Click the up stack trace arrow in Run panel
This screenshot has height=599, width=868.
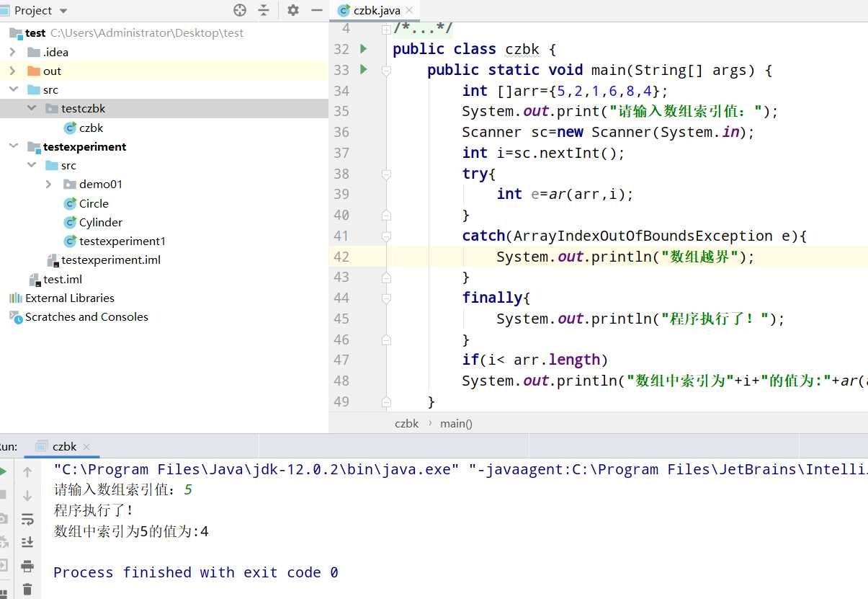27,472
